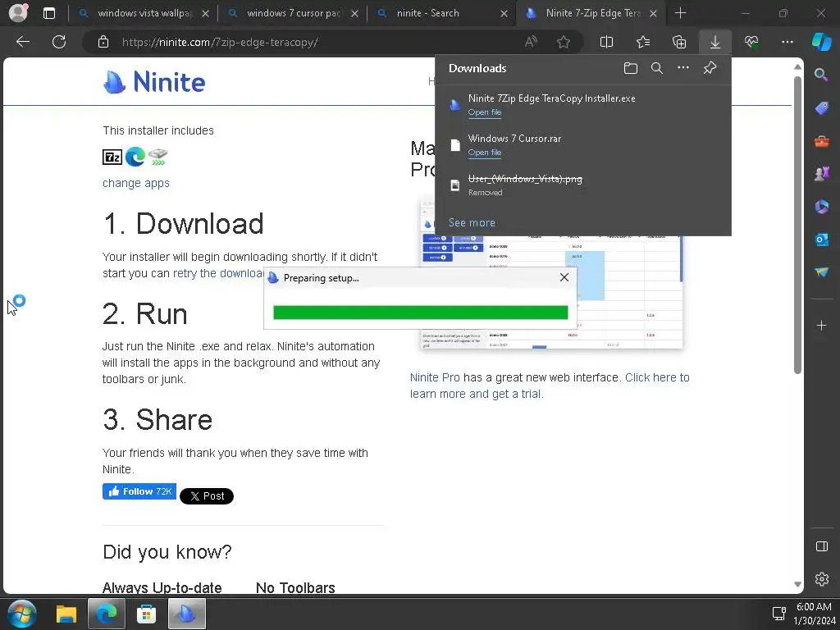Open the tab actions menu icon
The image size is (840, 630).
click(48, 13)
